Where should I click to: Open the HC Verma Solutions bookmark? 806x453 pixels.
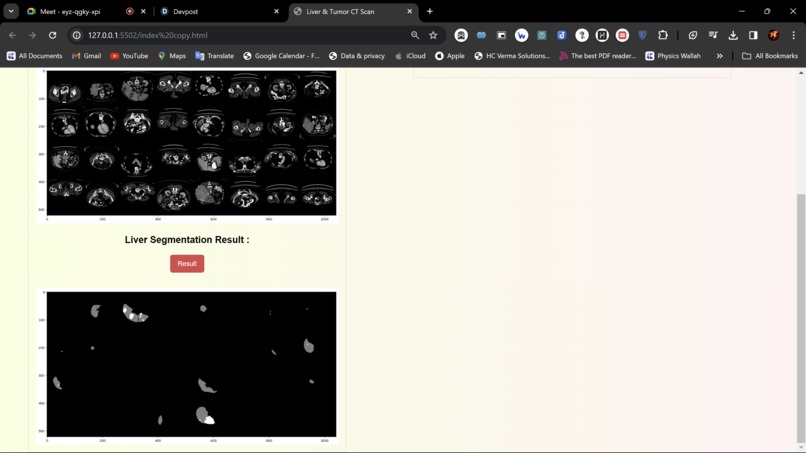click(x=512, y=56)
